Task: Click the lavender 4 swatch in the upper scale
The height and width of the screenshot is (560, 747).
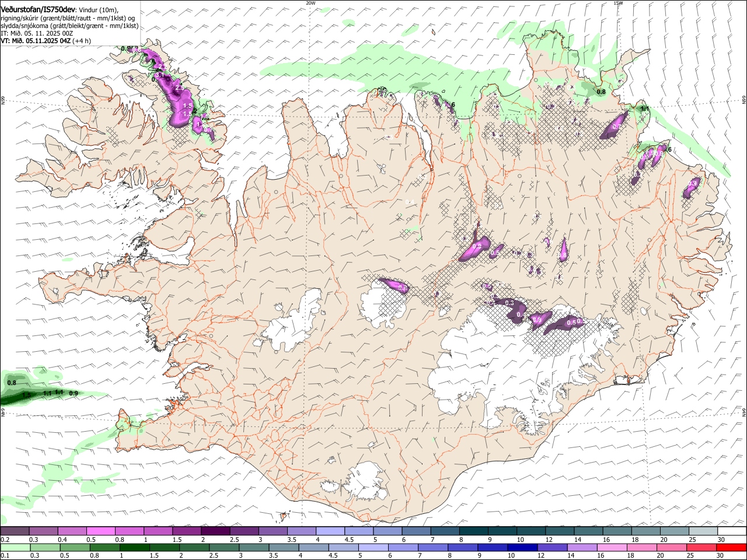Action: (x=330, y=531)
